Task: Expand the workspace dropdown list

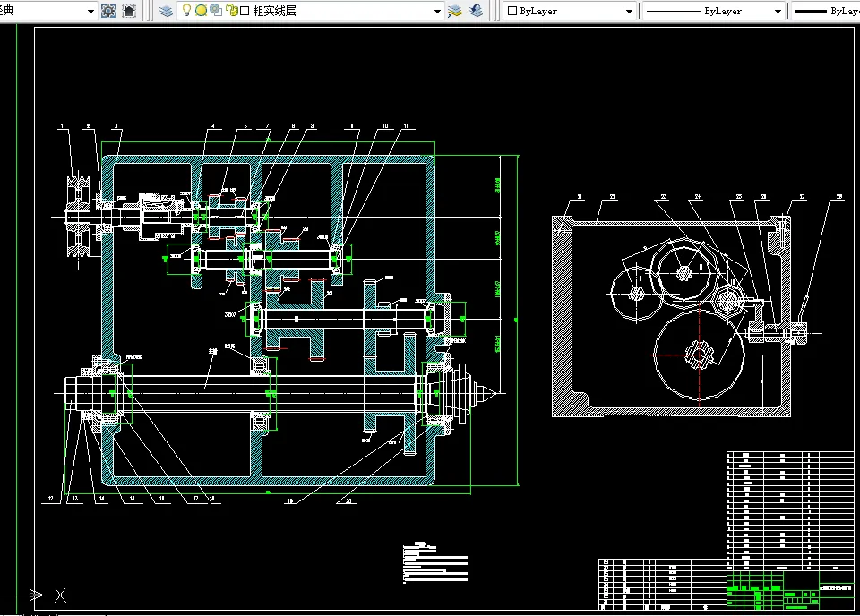Action: [90, 11]
